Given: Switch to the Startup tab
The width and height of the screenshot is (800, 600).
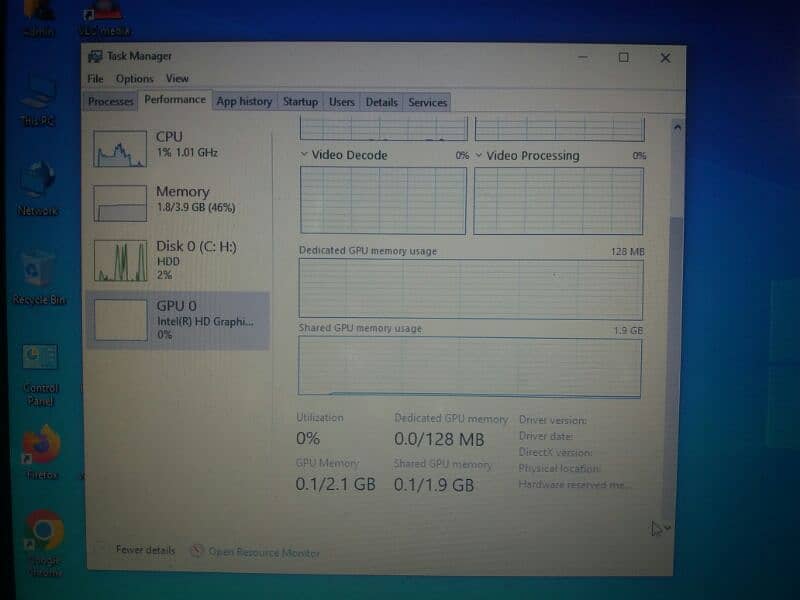Looking at the screenshot, I should [x=300, y=102].
